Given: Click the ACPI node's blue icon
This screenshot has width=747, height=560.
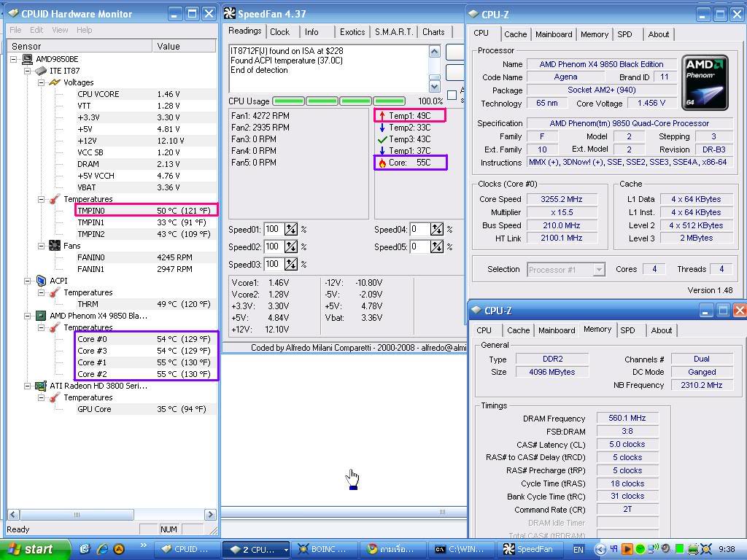Looking at the screenshot, I should [41, 281].
